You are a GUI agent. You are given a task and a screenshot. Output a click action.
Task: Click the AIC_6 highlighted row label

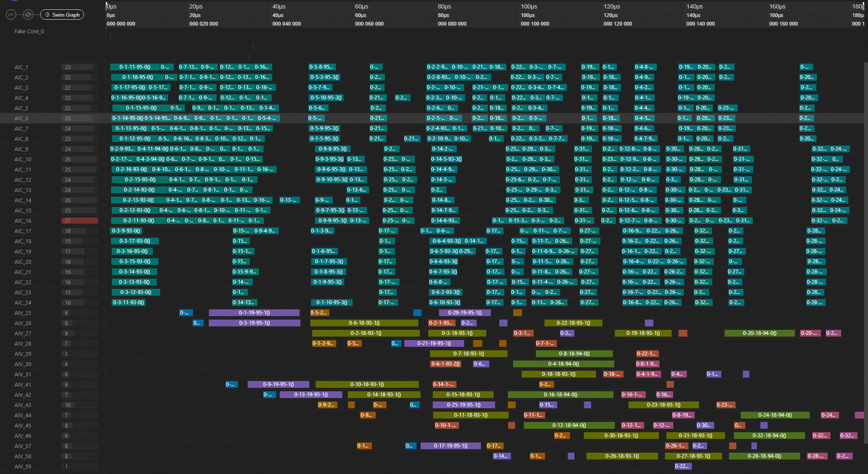pyautogui.click(x=21, y=119)
